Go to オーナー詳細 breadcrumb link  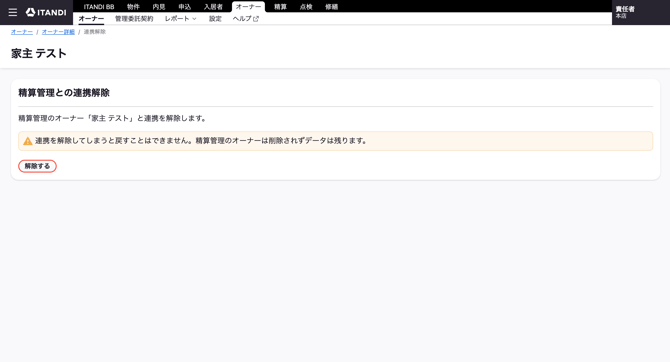pos(58,32)
